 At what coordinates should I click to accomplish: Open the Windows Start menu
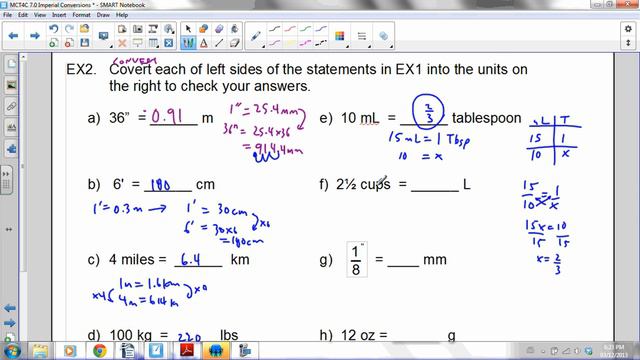[x=12, y=351]
